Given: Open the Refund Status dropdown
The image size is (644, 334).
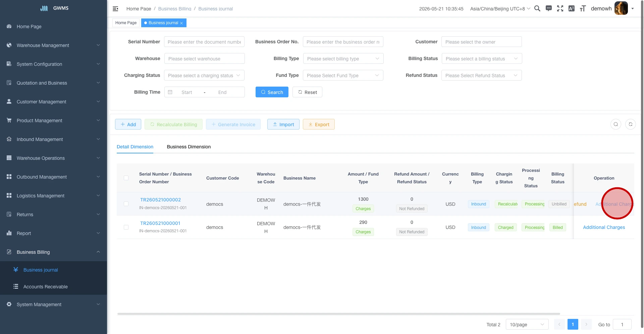Looking at the screenshot, I should 481,75.
